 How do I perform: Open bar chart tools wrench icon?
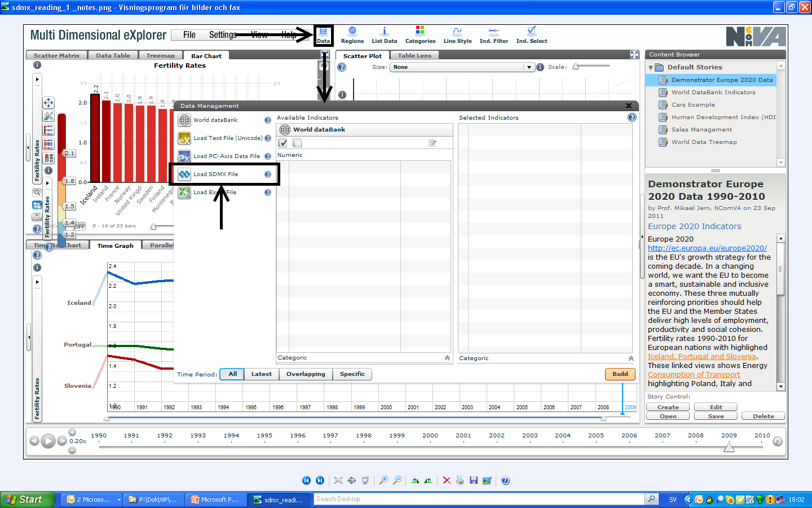(48, 116)
